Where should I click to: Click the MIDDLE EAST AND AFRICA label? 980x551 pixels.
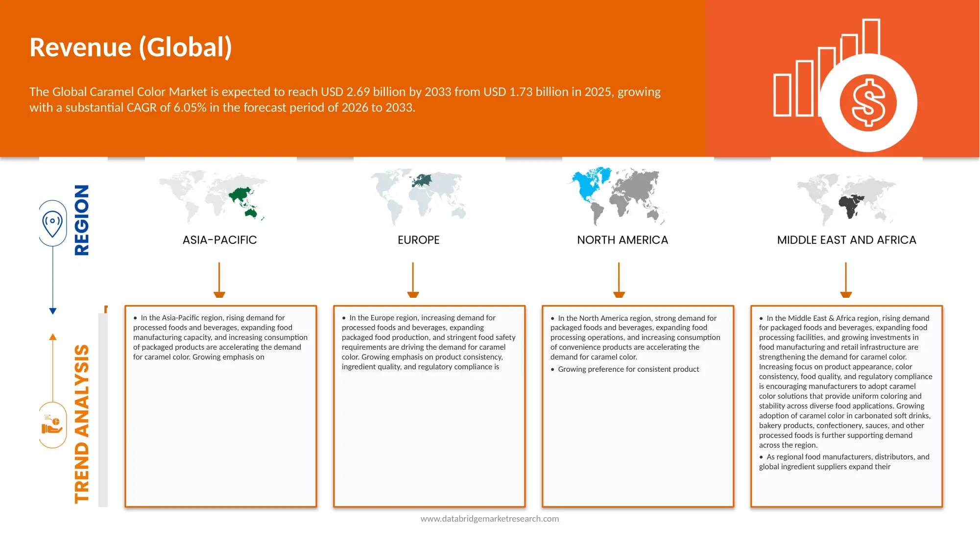[846, 240]
